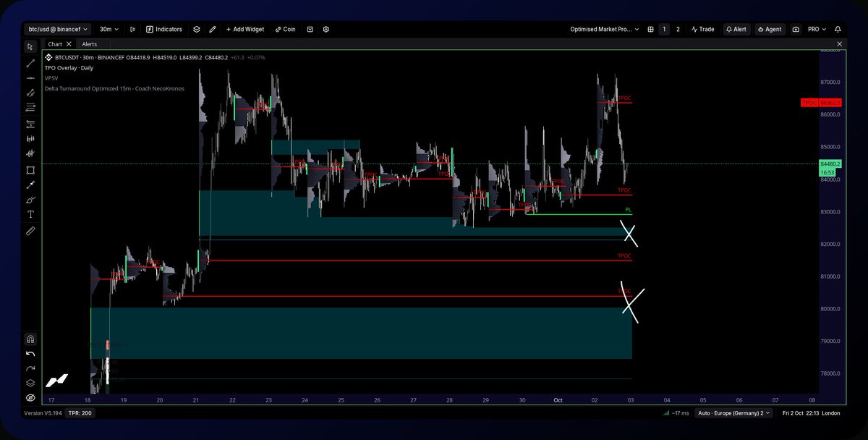The height and width of the screenshot is (440, 868).
Task: Open the Indicators menu
Action: pos(164,30)
